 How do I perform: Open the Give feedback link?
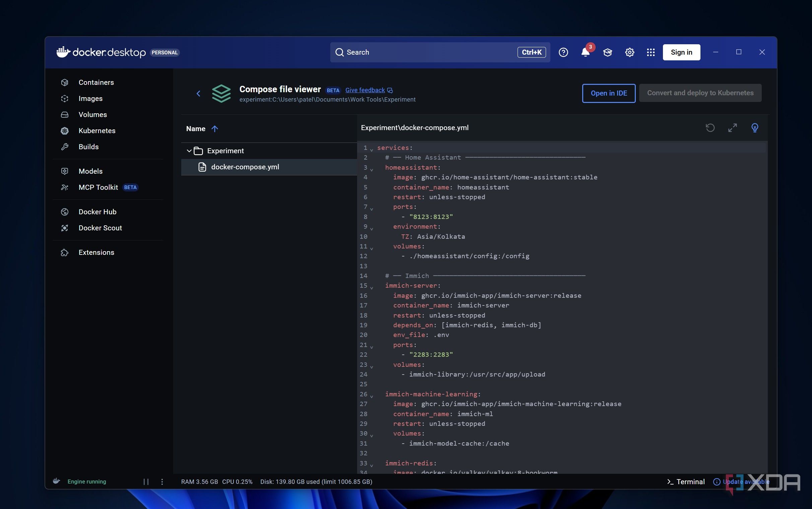point(365,90)
